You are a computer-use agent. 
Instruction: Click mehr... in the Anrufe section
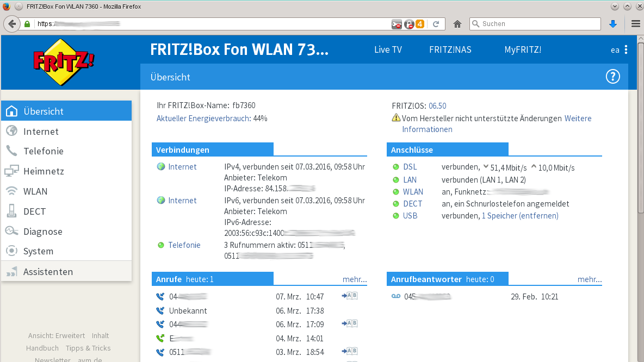tap(355, 279)
